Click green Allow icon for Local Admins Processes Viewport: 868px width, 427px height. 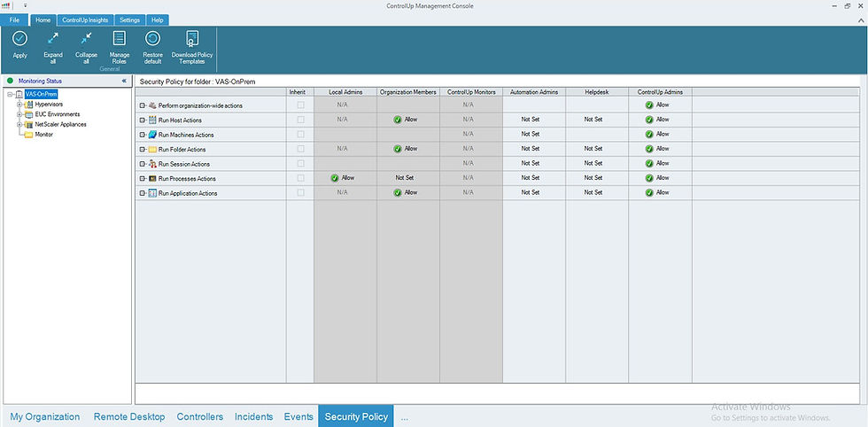pos(335,178)
